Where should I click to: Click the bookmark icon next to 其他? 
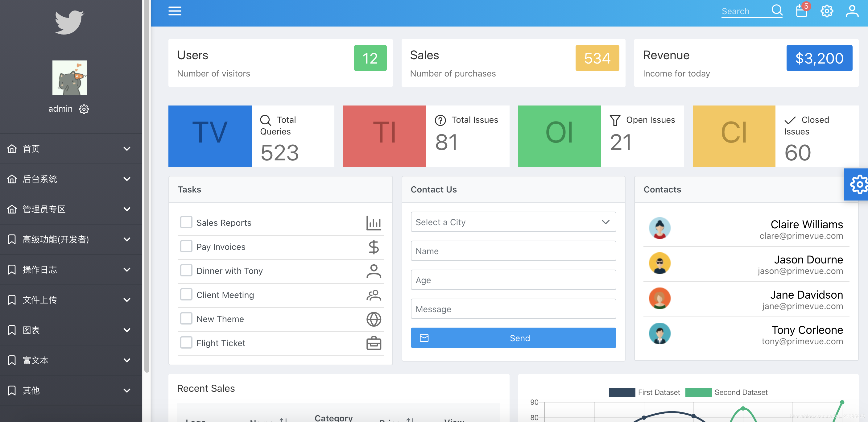point(12,390)
